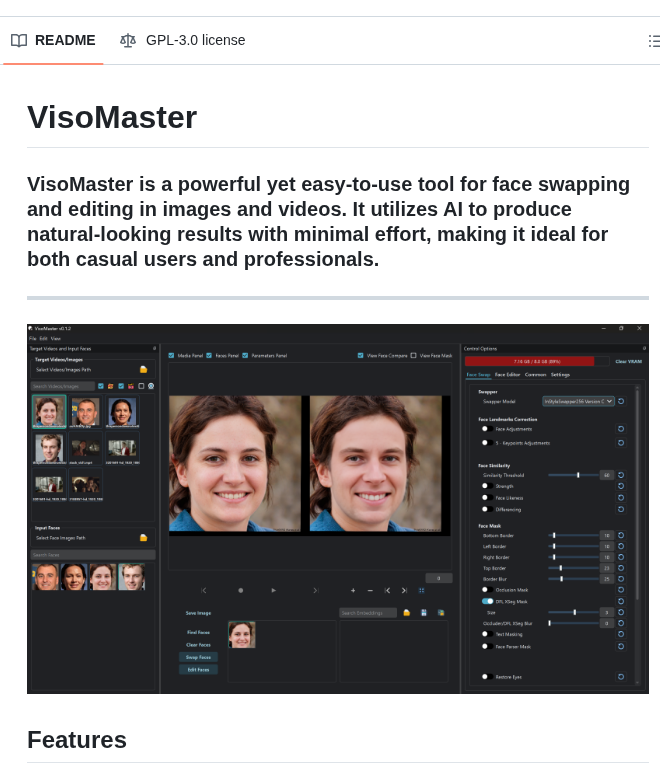Reset the Left Border value

coord(621,546)
